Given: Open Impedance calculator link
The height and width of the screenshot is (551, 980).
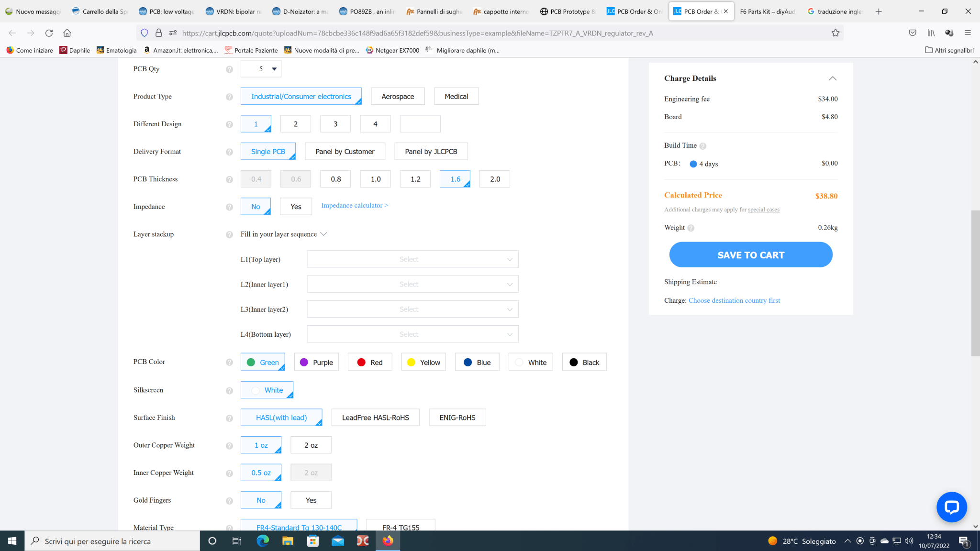Looking at the screenshot, I should (355, 206).
